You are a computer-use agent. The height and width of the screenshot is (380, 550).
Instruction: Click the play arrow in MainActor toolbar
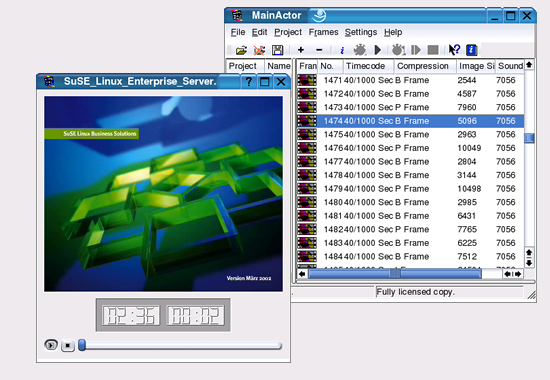click(378, 50)
